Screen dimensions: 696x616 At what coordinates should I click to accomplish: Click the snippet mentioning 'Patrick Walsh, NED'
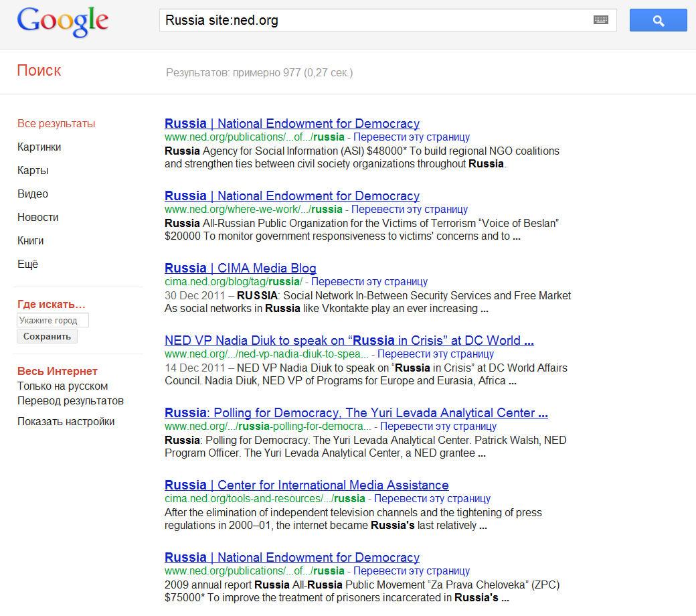tap(366, 447)
